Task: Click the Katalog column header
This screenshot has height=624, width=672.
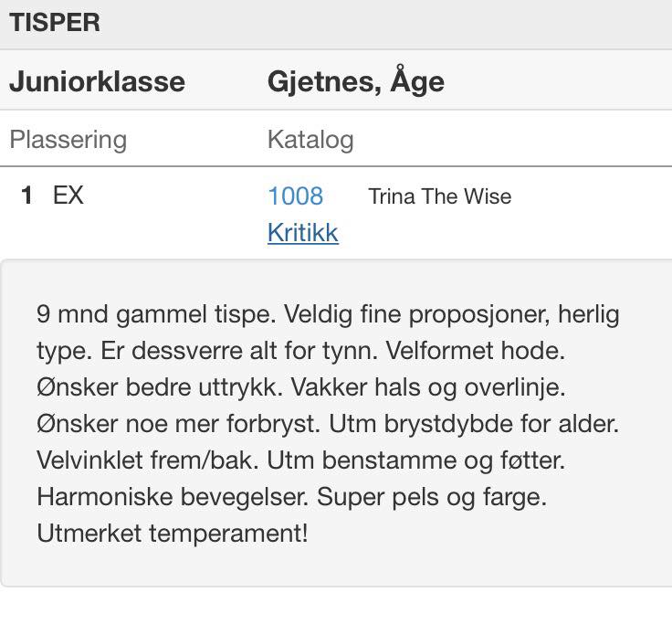Action: pos(310,140)
